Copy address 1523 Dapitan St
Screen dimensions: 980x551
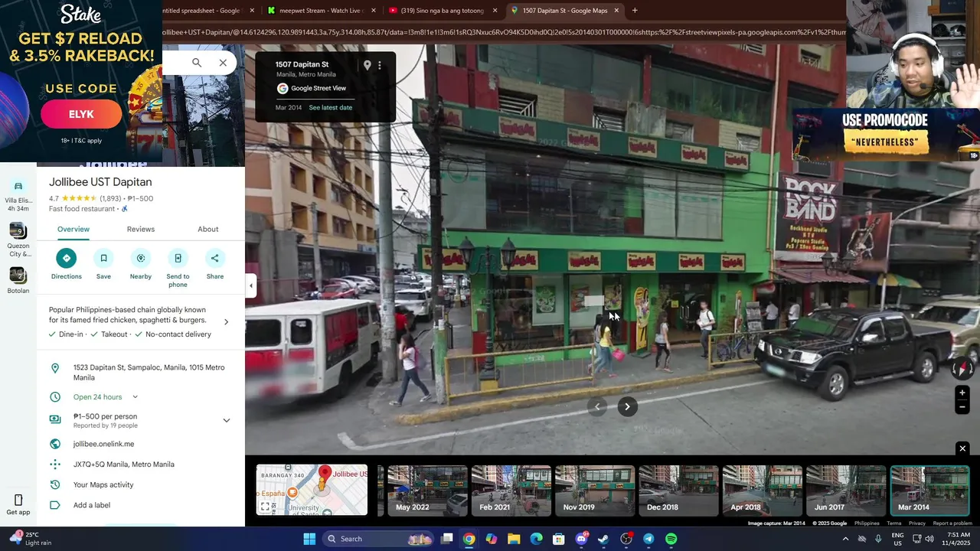(141, 373)
